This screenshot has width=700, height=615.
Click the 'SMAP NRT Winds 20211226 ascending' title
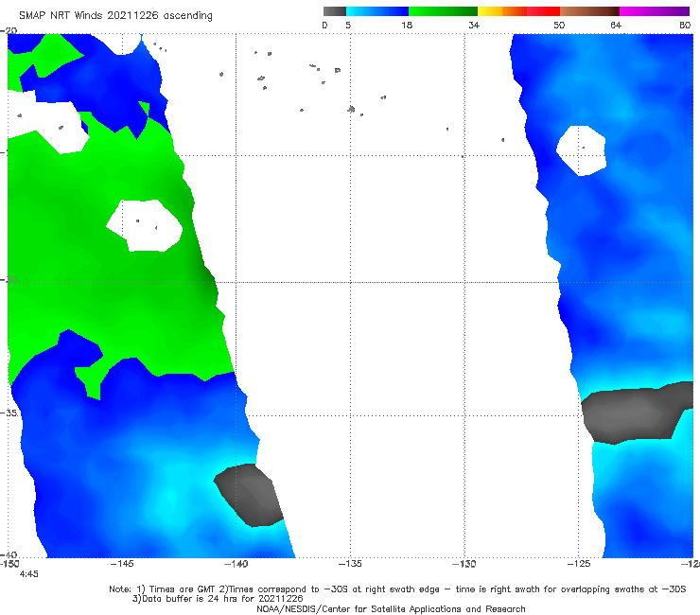click(x=115, y=15)
